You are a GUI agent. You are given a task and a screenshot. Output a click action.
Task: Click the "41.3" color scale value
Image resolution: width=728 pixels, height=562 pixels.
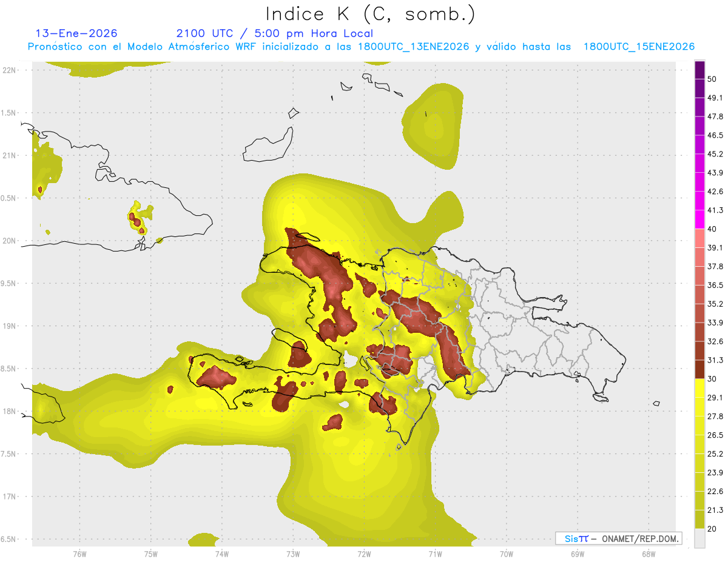[715, 210]
